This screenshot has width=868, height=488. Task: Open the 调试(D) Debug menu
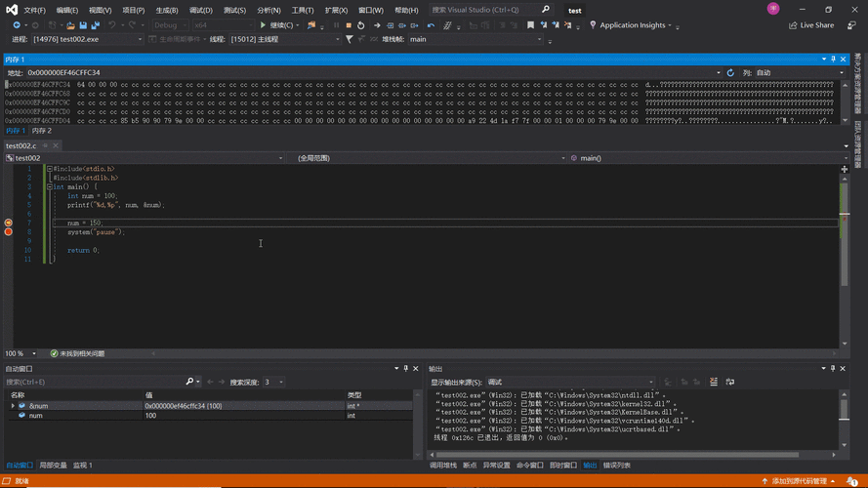click(200, 10)
